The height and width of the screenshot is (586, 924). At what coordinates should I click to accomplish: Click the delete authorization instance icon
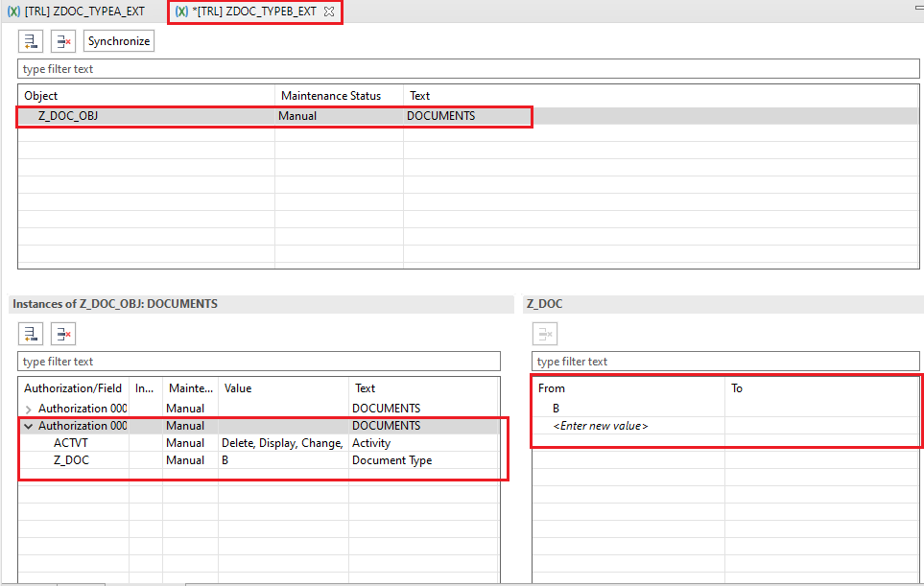coord(63,334)
